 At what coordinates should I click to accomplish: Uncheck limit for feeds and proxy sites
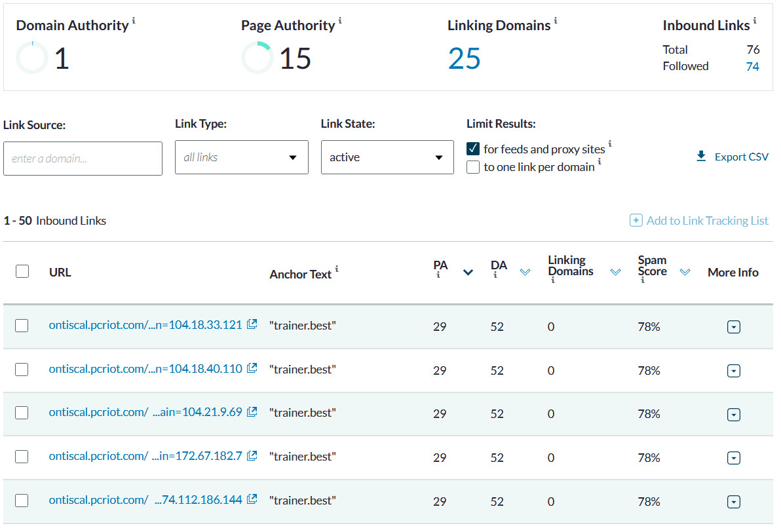(473, 149)
